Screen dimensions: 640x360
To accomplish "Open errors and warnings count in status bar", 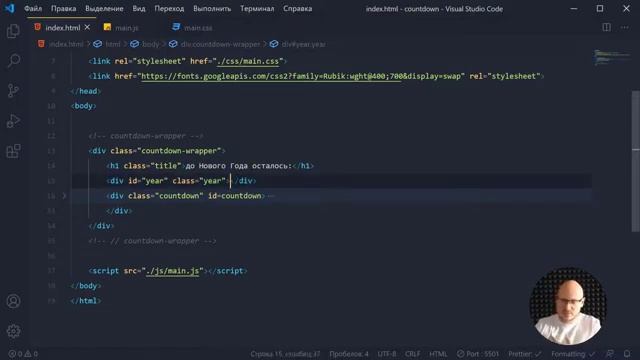I will [23, 354].
